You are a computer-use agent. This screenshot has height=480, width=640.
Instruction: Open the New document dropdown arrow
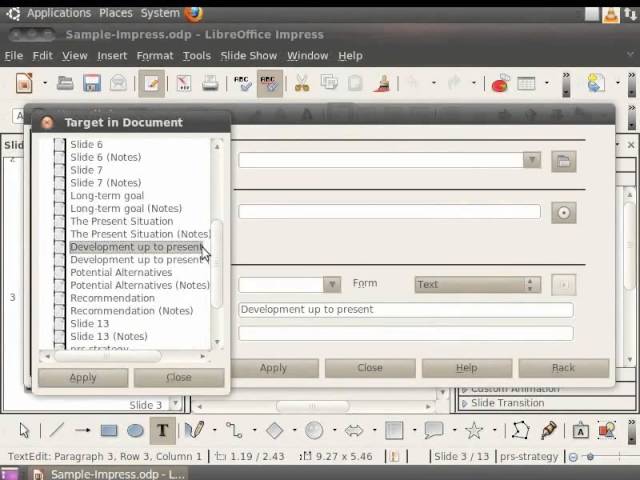[x=45, y=83]
